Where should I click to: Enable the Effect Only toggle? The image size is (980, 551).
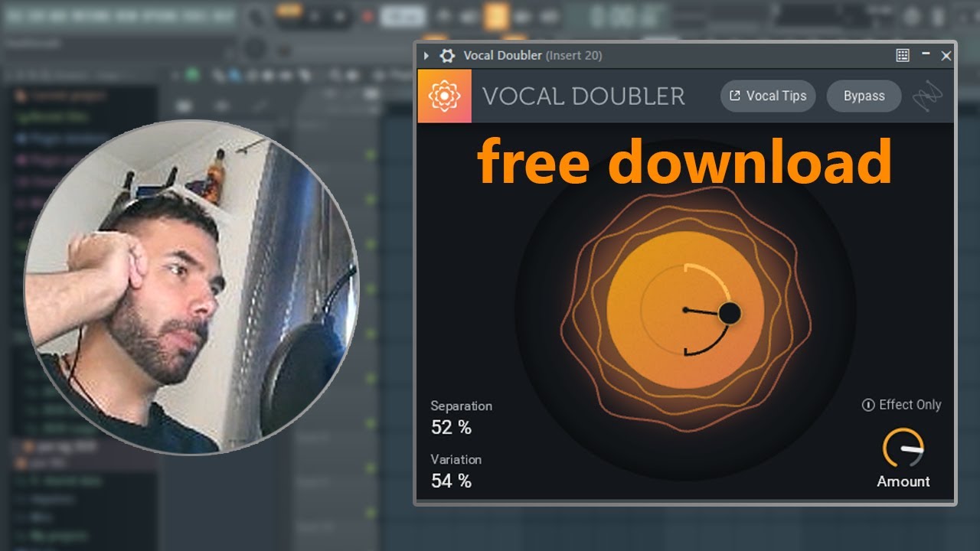(901, 405)
